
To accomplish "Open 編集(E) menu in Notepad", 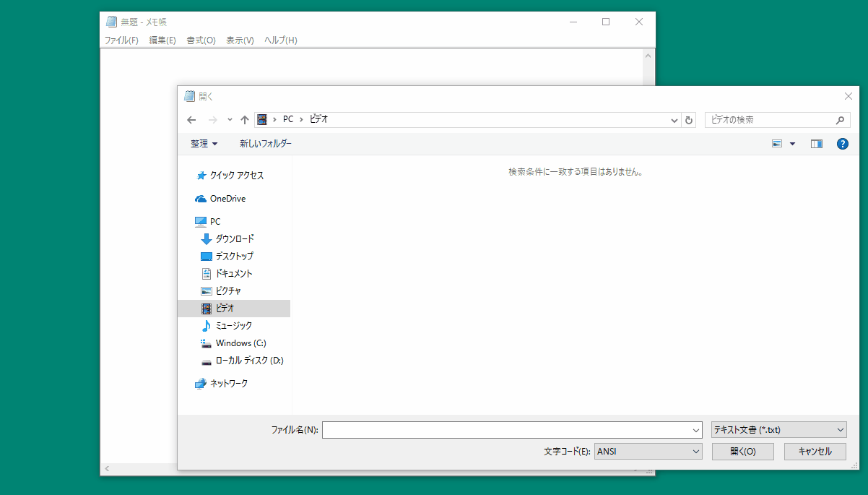I will tap(162, 40).
